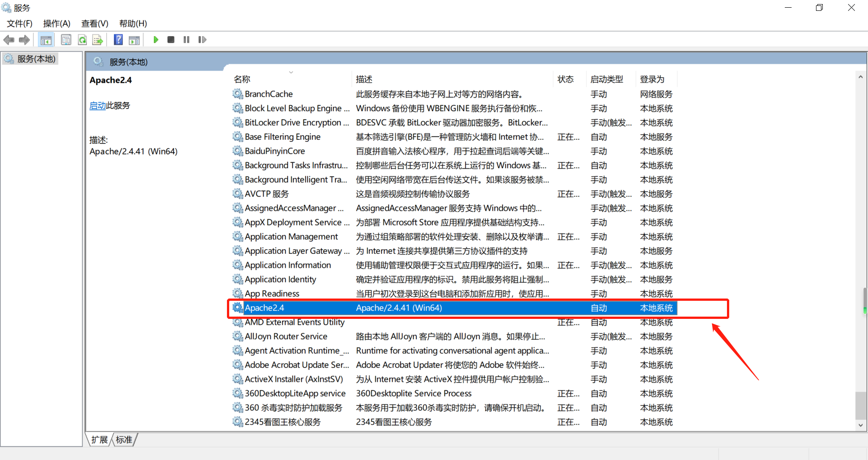Open the 帮助(H) menu

133,24
